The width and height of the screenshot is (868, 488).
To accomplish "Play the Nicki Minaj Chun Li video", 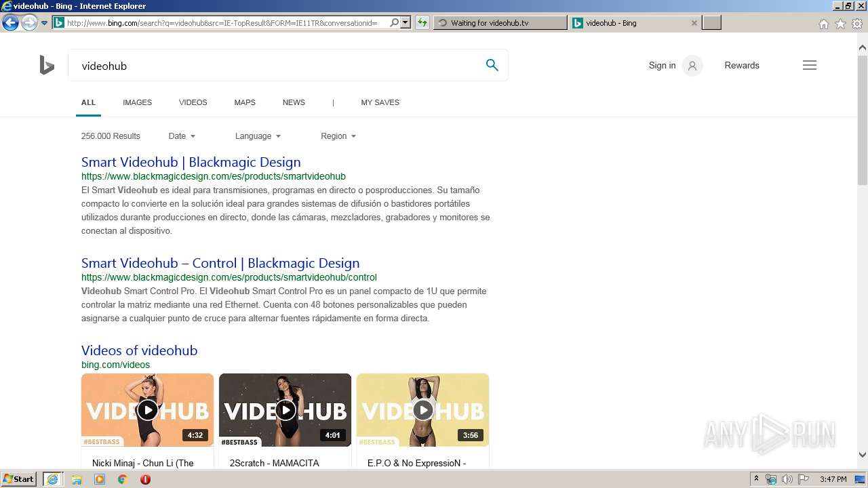I will coord(147,410).
